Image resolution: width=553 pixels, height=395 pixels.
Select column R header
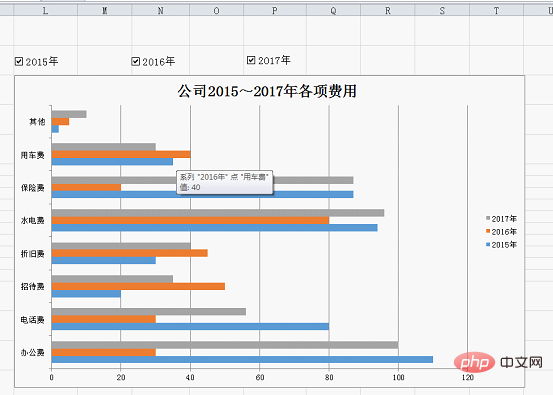tap(388, 11)
